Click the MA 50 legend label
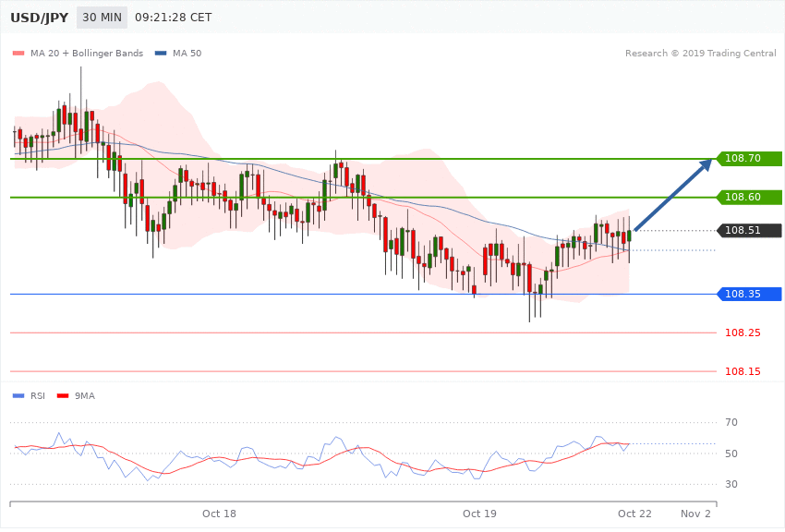The height and width of the screenshot is (532, 785). (x=187, y=53)
